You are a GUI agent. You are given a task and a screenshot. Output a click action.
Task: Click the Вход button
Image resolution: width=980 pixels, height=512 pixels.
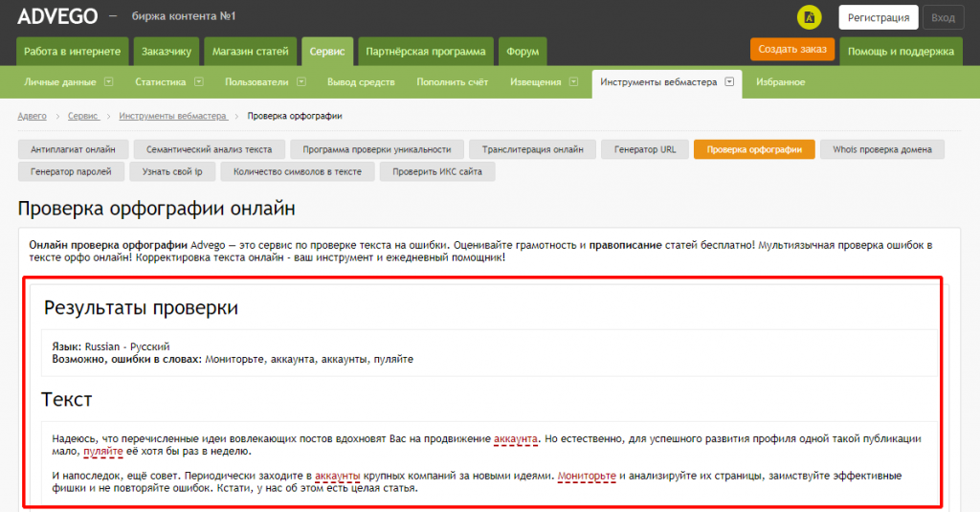(943, 17)
